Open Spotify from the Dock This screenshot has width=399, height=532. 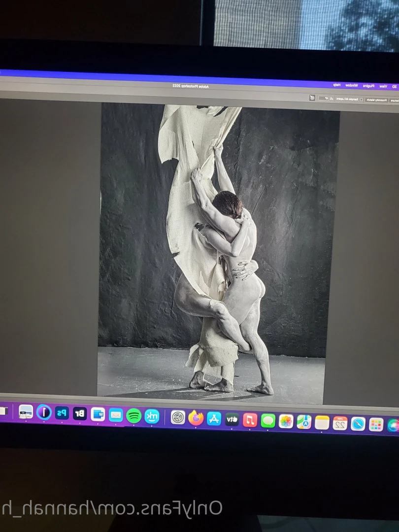(x=133, y=416)
